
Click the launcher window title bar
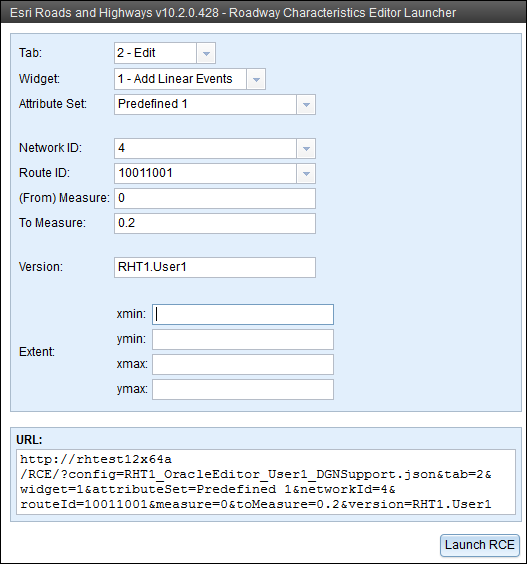pos(263,12)
